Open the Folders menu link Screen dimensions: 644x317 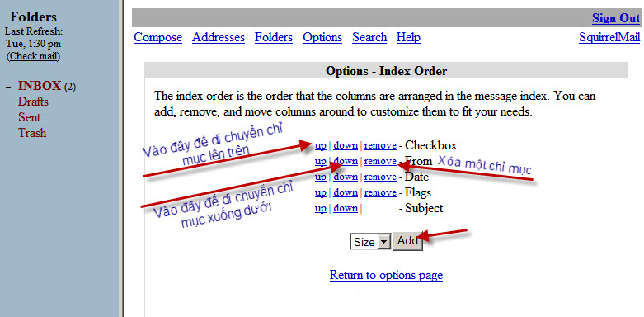[274, 37]
